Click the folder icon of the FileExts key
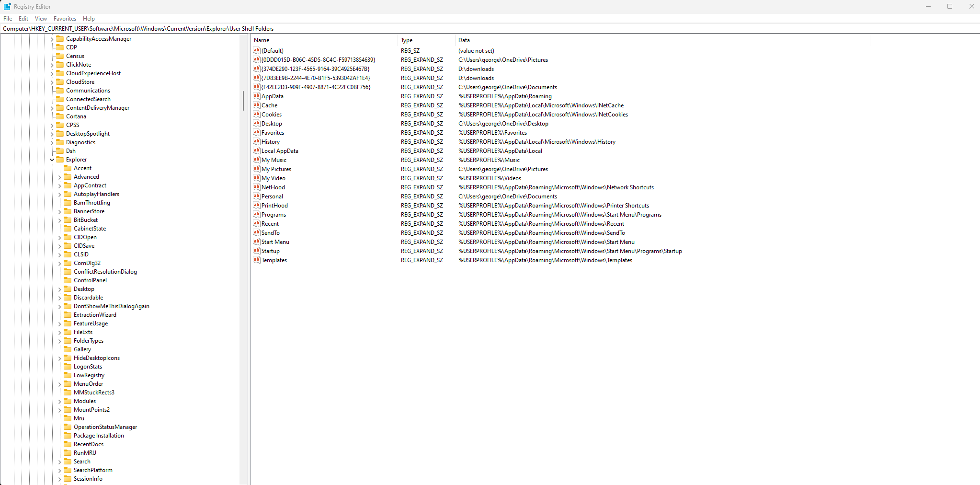This screenshot has width=980, height=485. click(68, 332)
